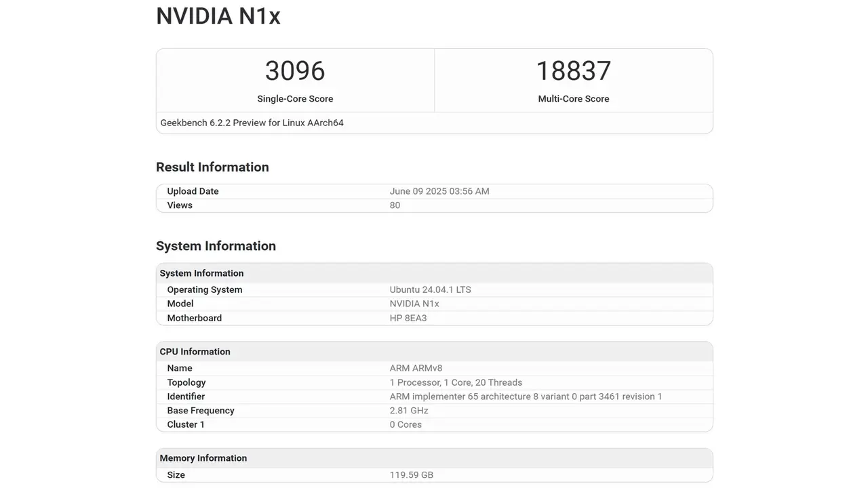
Task: Click the 2.81 GHz base frequency value
Action: 409,411
